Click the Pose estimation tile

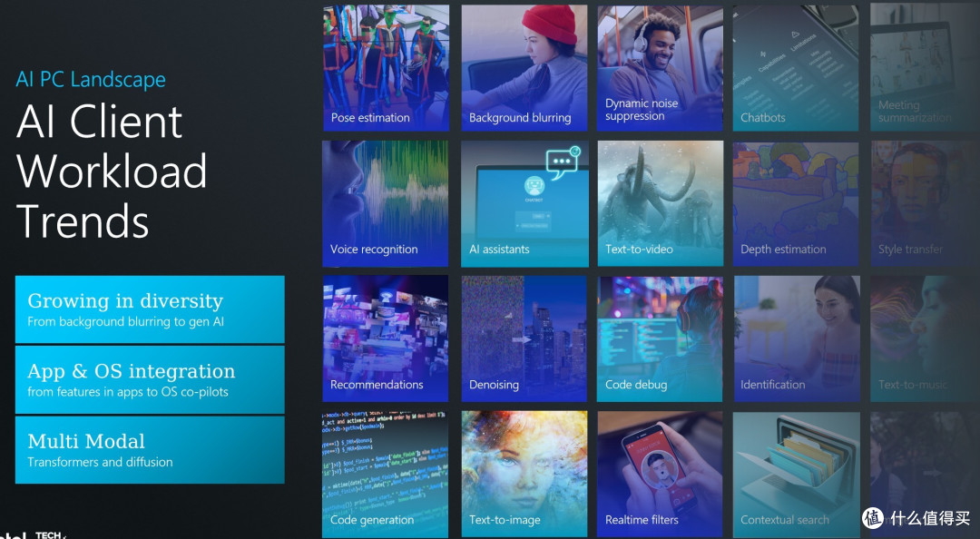click(386, 68)
